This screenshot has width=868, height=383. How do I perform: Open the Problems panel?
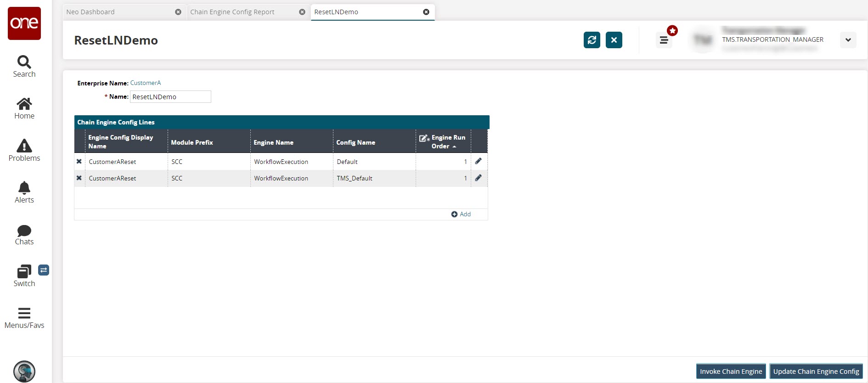(24, 150)
